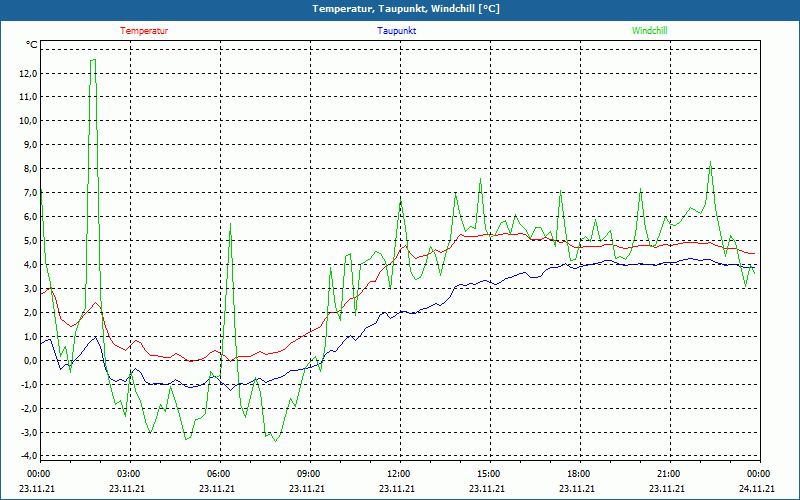Click the 5,0 y-axis value

coord(30,241)
